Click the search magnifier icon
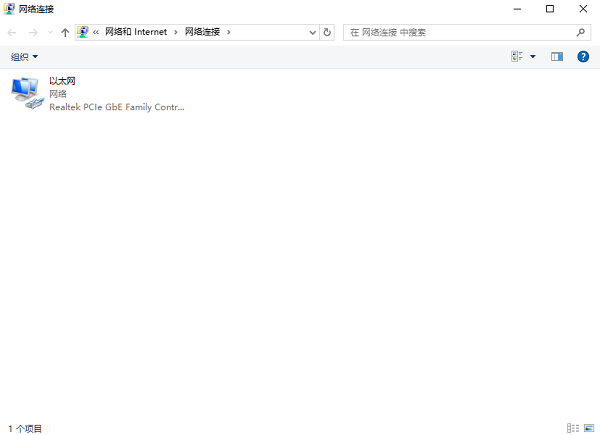 [x=581, y=32]
